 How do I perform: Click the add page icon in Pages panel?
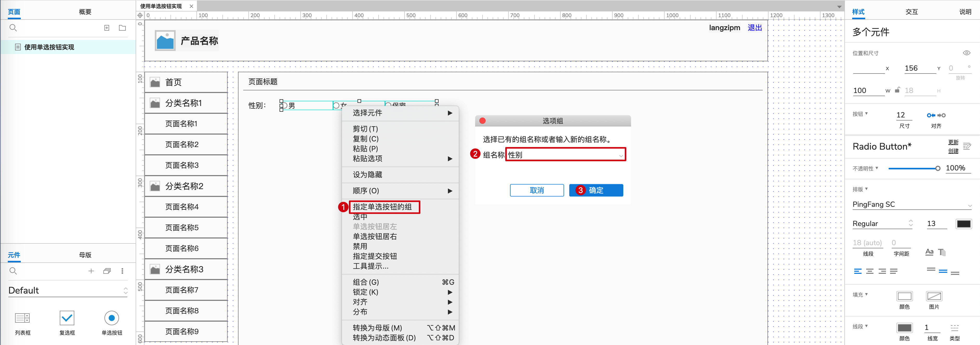click(107, 28)
